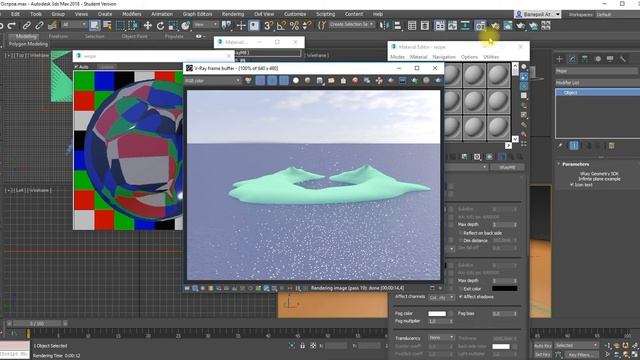Click the Mirror tool icon

(x=384, y=25)
